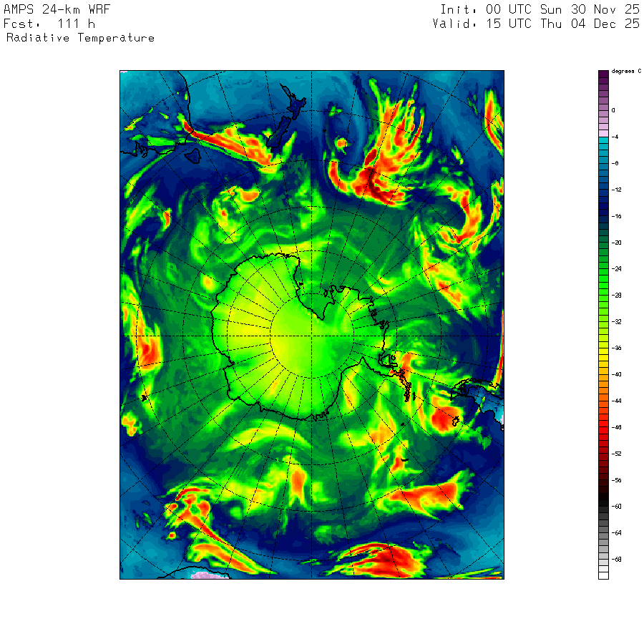Click the -48 value on the color scale
The width and height of the screenshot is (644, 644).
click(617, 428)
